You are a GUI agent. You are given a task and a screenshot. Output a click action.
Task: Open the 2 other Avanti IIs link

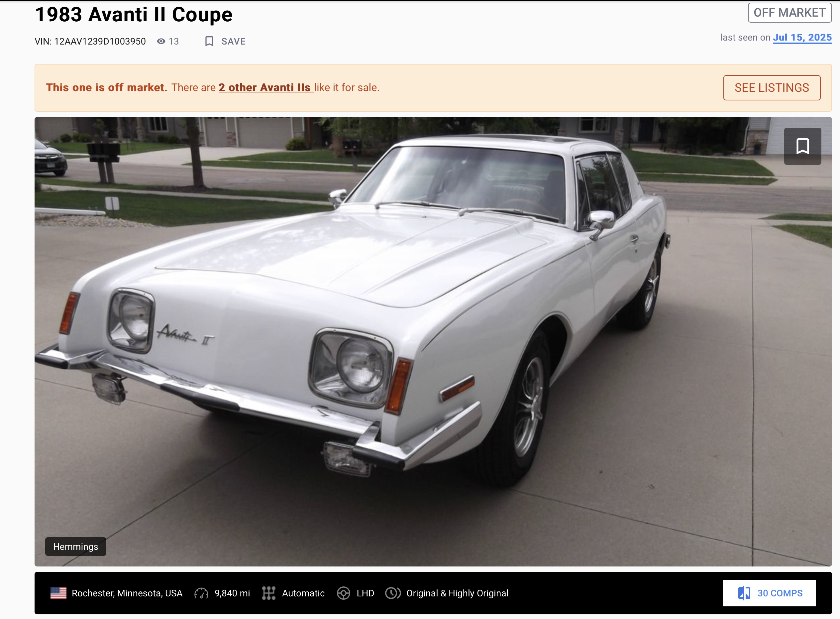pyautogui.click(x=266, y=87)
